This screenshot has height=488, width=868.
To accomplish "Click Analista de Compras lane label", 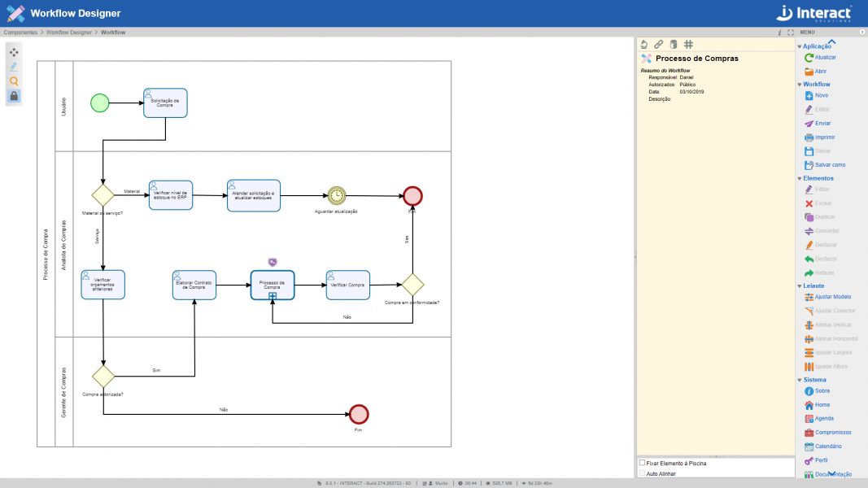I will [x=63, y=245].
